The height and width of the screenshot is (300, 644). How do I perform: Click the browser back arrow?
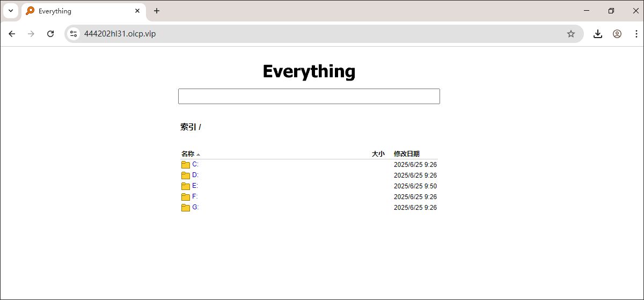click(x=12, y=34)
